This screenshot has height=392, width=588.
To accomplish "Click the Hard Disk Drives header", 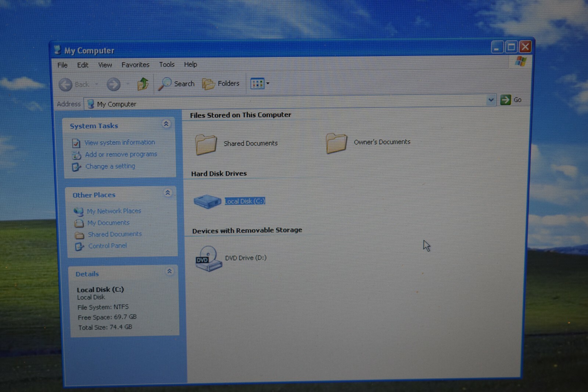I will coord(219,173).
